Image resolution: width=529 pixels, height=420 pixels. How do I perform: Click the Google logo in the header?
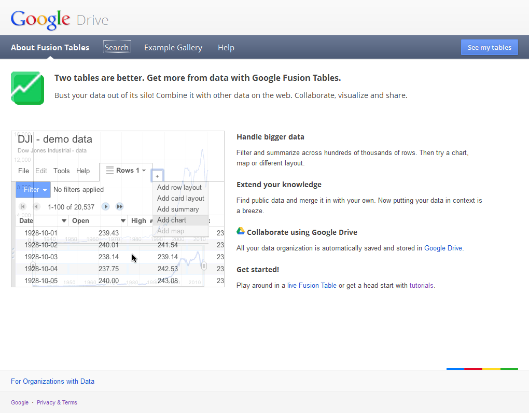[x=40, y=20]
